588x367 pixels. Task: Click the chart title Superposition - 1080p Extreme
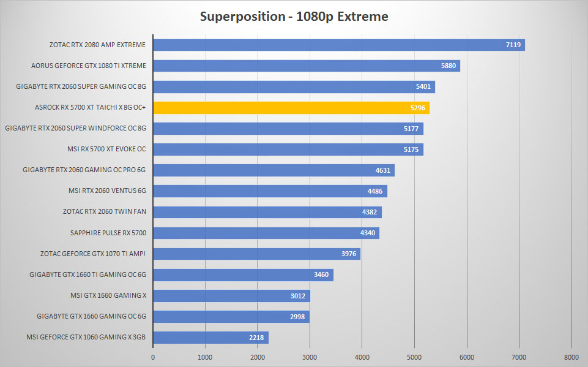tap(294, 17)
